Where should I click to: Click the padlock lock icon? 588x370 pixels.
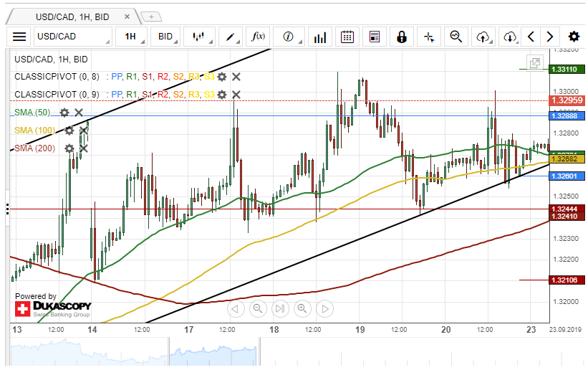[402, 37]
